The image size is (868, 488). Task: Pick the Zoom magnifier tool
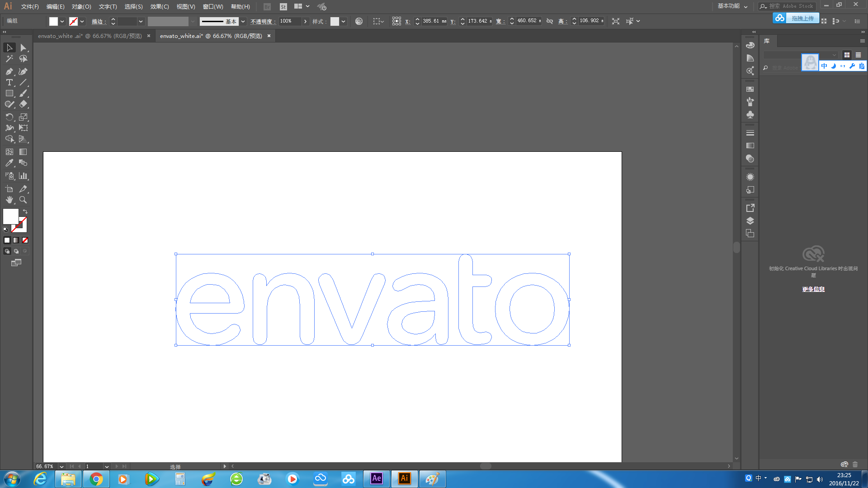[23, 200]
